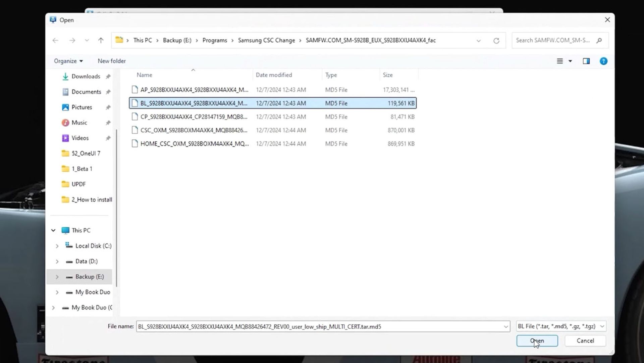The width and height of the screenshot is (644, 363).
Task: Open This PC breadcrumb
Action: (x=143, y=40)
